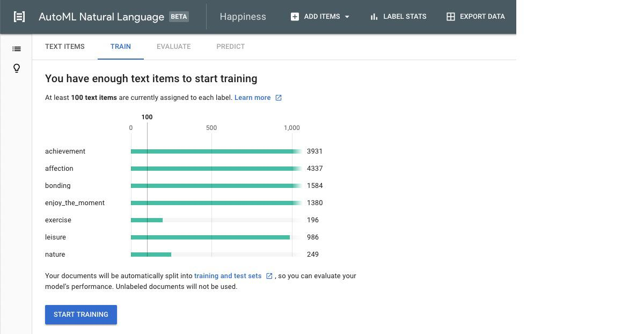This screenshot has height=334, width=644.
Task: Click the 500 axis label
Action: point(211,128)
